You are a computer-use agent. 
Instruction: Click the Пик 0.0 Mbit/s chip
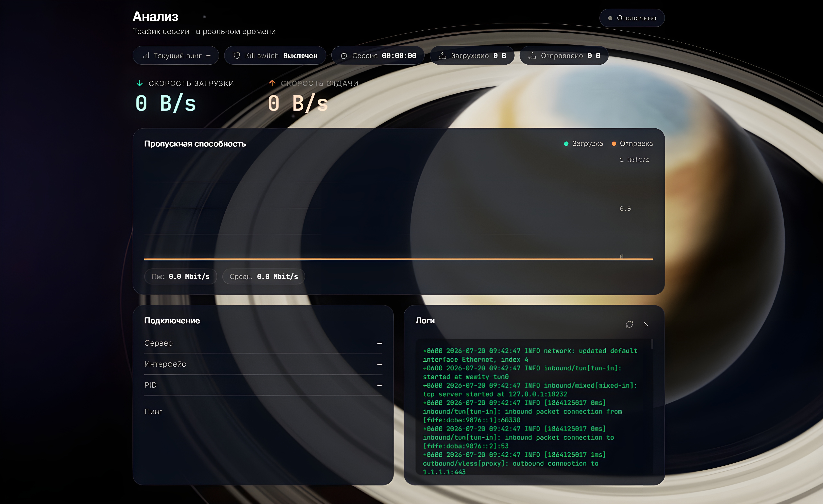tap(181, 277)
